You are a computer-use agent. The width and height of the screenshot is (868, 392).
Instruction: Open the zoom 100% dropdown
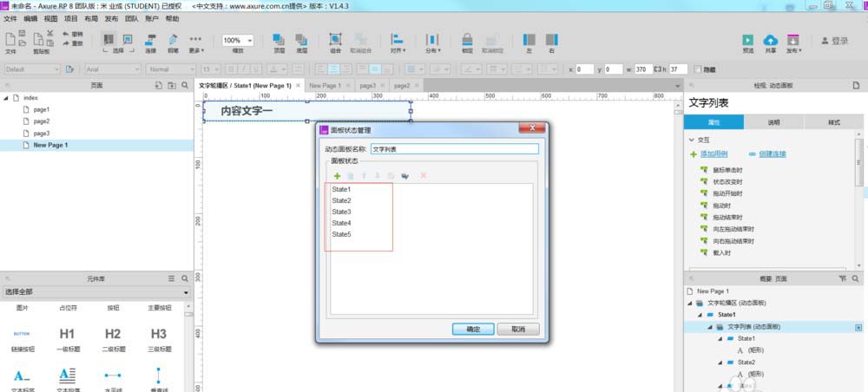(238, 40)
